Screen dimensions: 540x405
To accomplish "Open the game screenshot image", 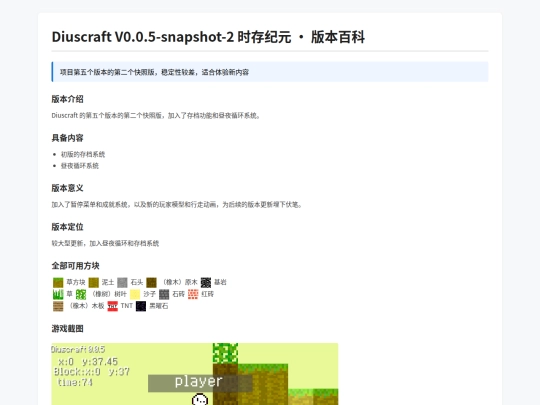I will pos(195,374).
